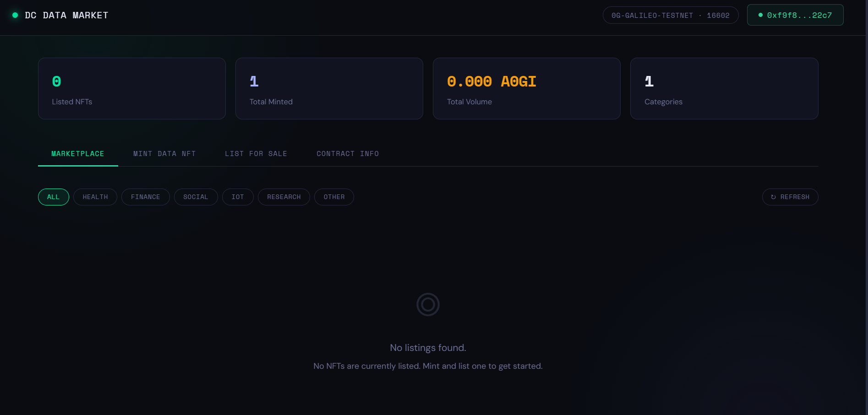Click the Listed NFTs stat card
The width and height of the screenshot is (868, 415).
point(132,89)
